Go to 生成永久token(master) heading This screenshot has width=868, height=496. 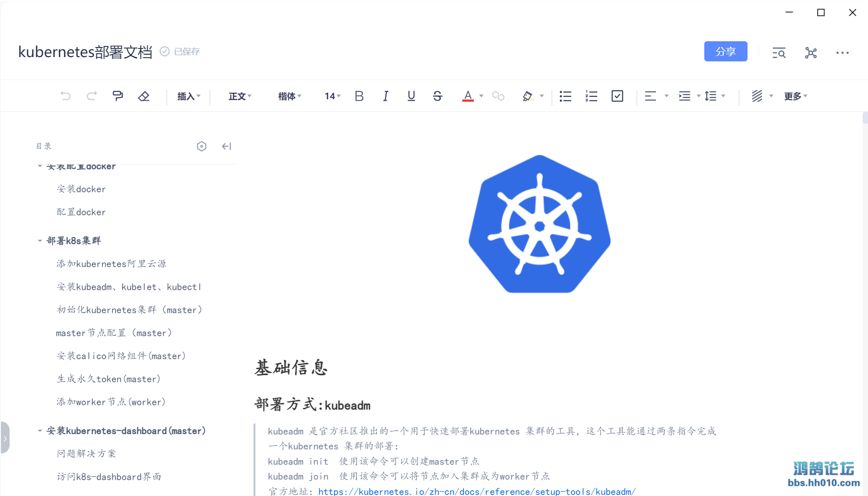108,379
